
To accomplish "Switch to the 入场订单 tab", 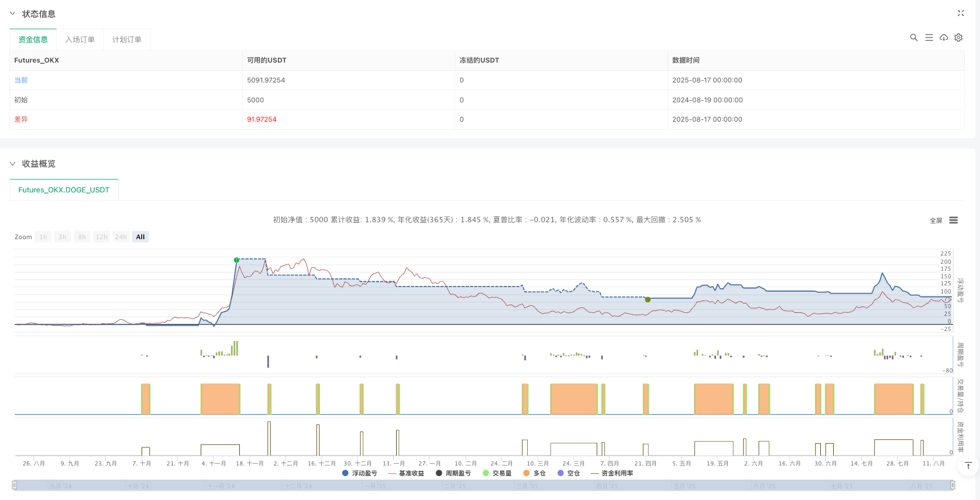I will 80,40.
